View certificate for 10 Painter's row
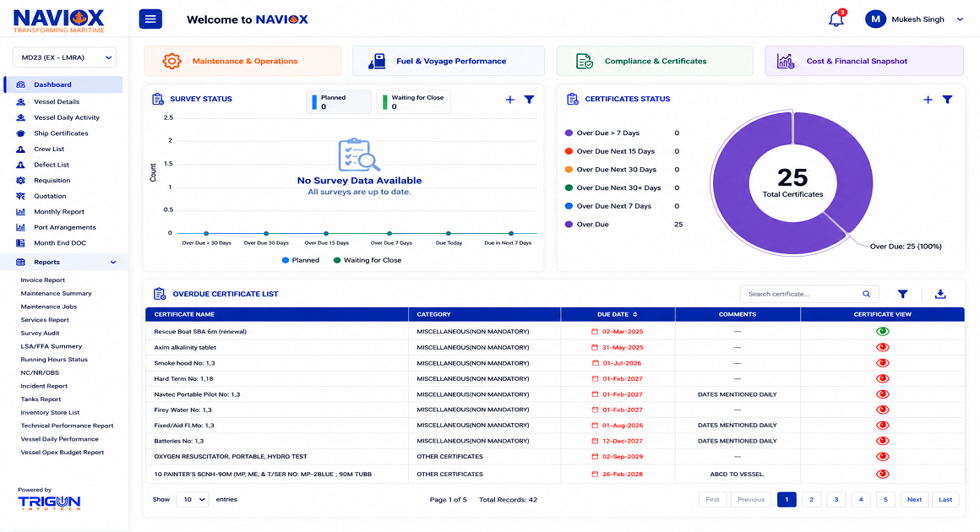980x532 pixels. tap(883, 474)
